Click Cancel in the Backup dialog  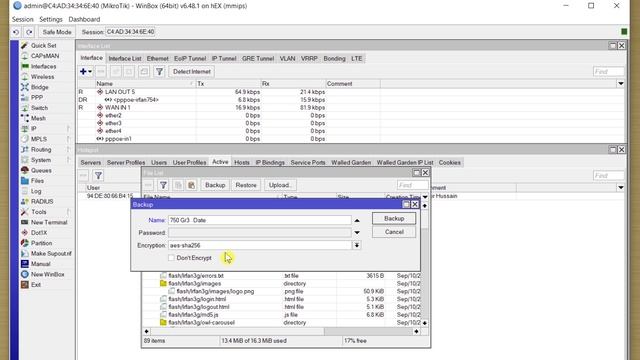(x=394, y=232)
